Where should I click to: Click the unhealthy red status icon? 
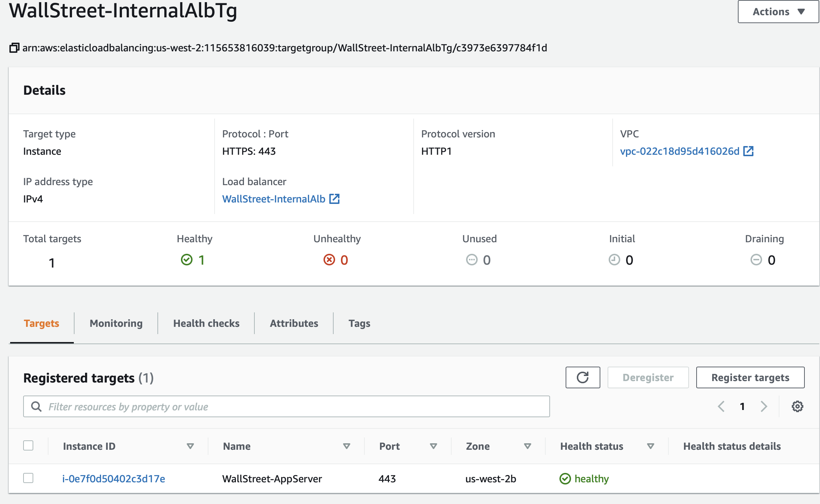pyautogui.click(x=329, y=260)
